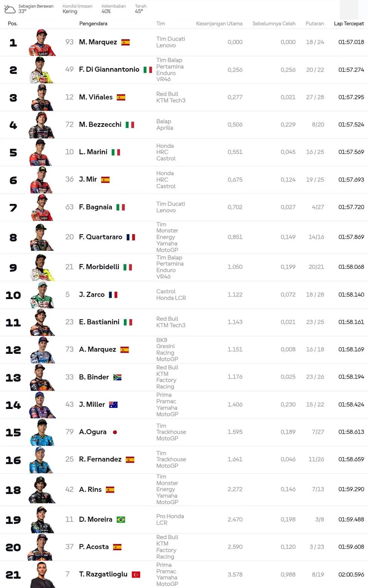Click the Australian flag beside J. Miller
The image size is (368, 588).
pos(113,405)
